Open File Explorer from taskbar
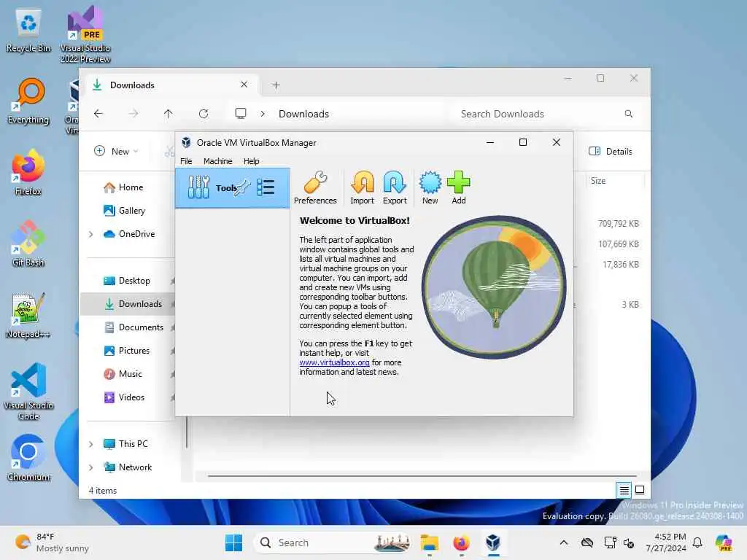 [x=429, y=542]
